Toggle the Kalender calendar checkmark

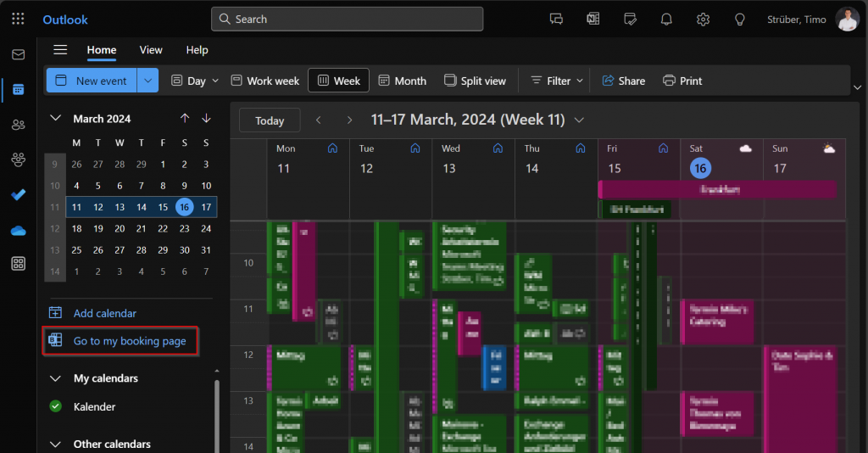click(x=56, y=406)
